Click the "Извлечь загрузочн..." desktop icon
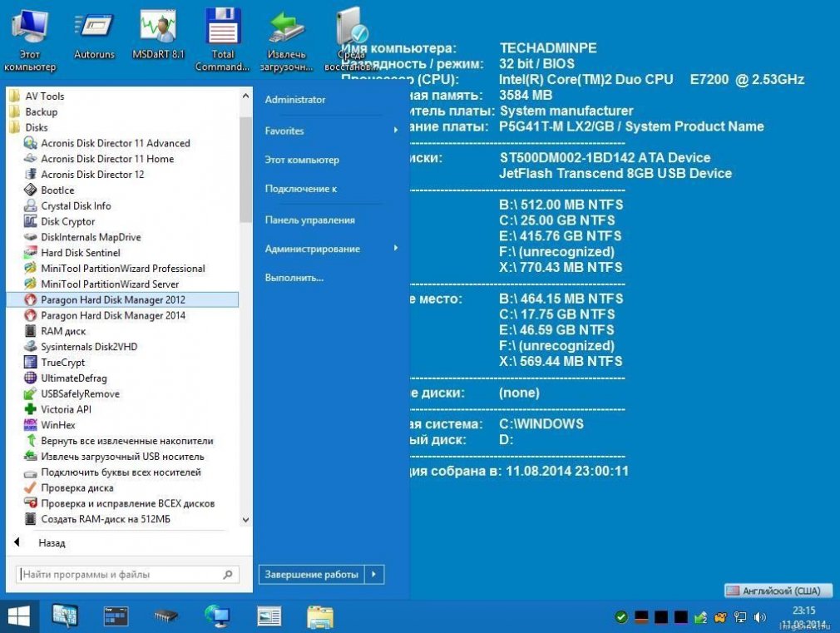 click(287, 41)
